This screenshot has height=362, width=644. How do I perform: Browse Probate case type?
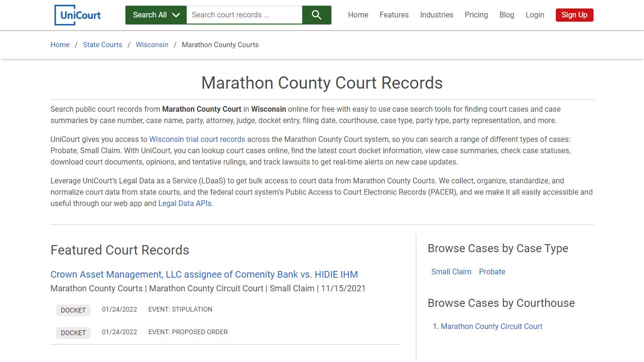click(x=492, y=272)
